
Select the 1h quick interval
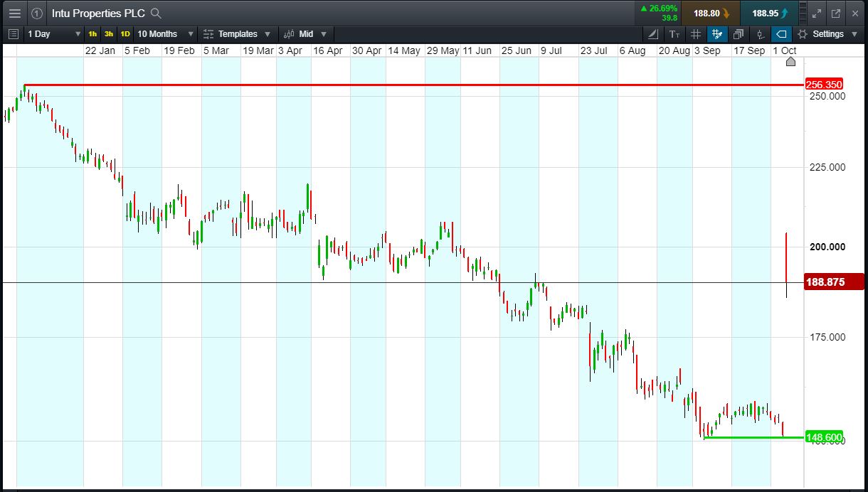(92, 33)
